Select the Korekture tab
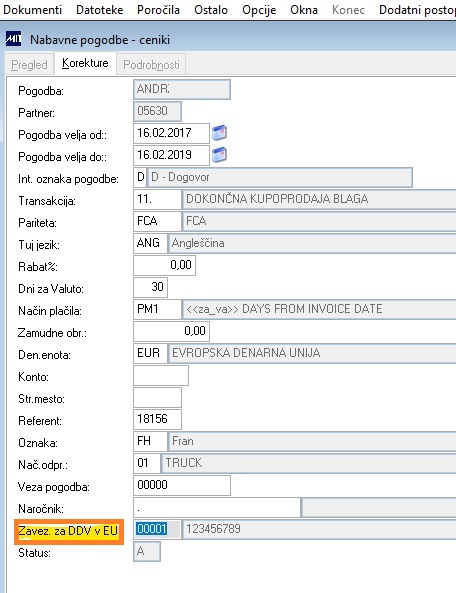 pos(85,63)
